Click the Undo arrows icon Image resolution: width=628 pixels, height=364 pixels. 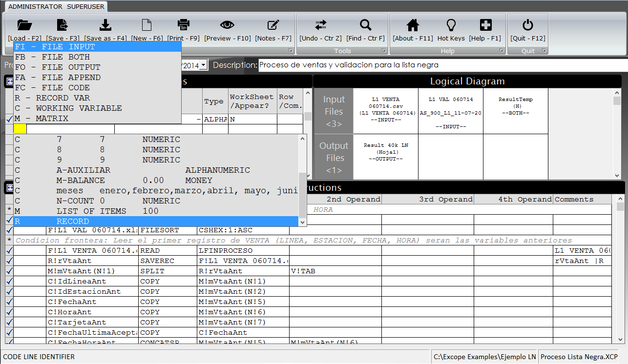tap(321, 25)
